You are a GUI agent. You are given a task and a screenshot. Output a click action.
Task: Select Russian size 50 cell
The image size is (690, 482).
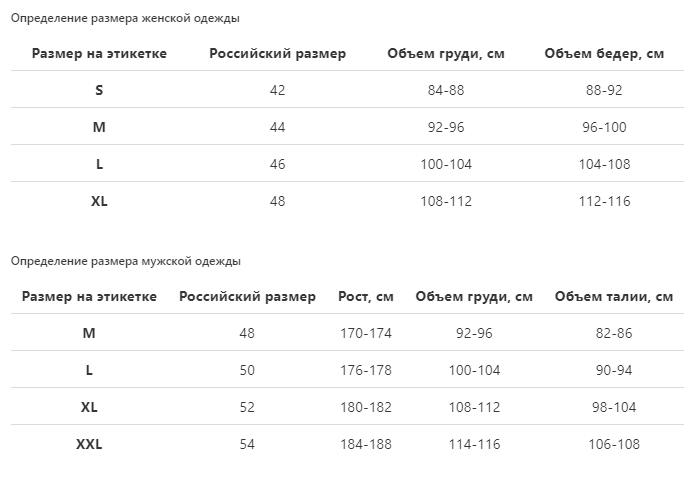pos(247,370)
